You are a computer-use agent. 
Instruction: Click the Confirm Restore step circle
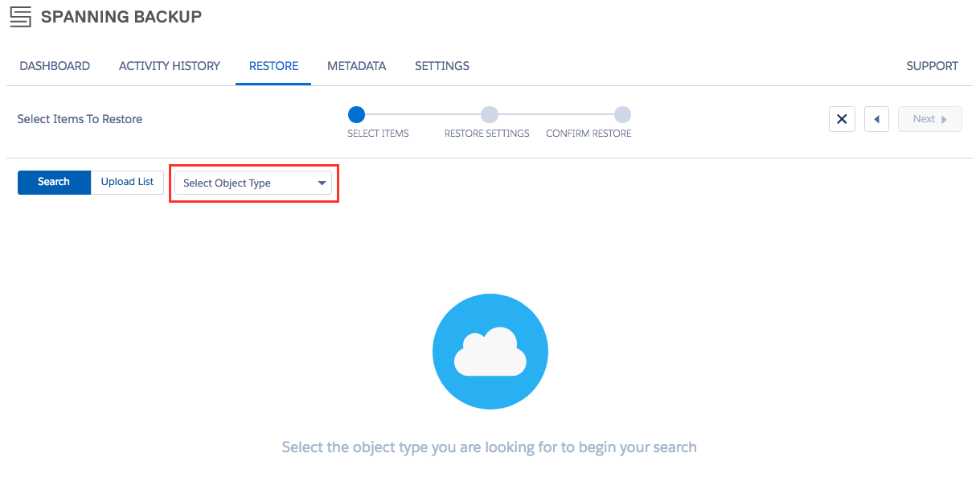pos(622,114)
